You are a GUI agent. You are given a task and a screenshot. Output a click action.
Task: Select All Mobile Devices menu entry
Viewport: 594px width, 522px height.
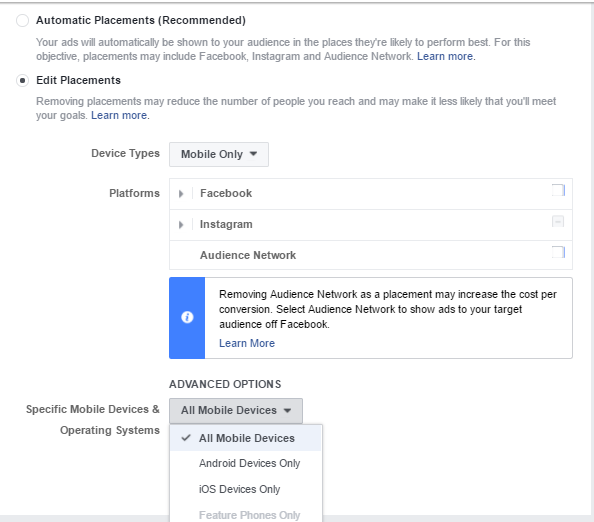(245, 438)
